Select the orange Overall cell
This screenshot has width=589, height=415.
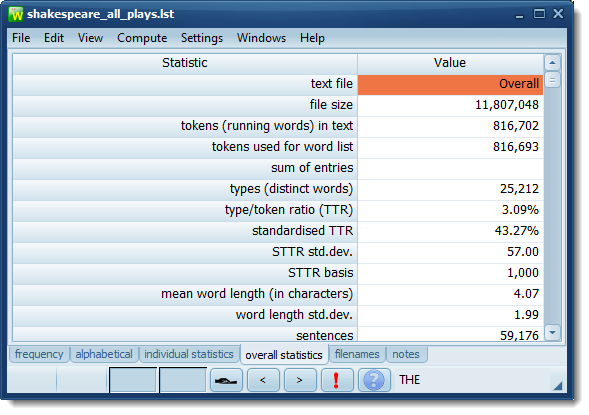tap(450, 84)
